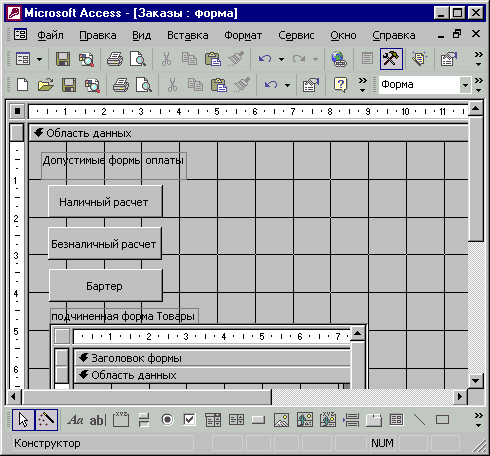Select the Subform/Subreport tool
This screenshot has width=490, height=456.
pos(396,420)
